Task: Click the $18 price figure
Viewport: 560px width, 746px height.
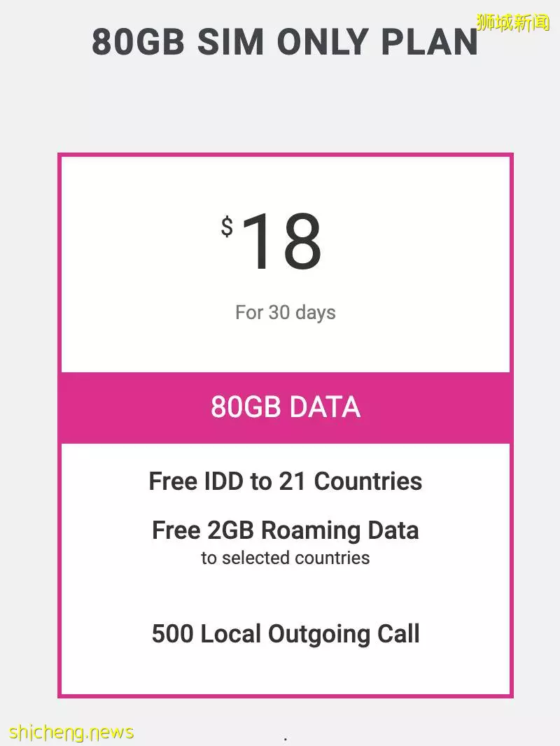Action: pos(272,241)
